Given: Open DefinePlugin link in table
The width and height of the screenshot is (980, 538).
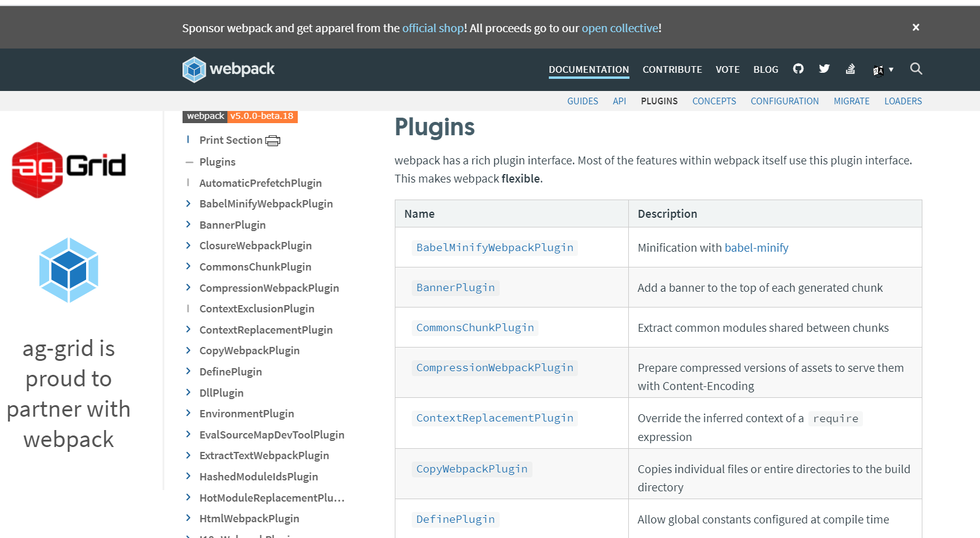Looking at the screenshot, I should coord(455,519).
